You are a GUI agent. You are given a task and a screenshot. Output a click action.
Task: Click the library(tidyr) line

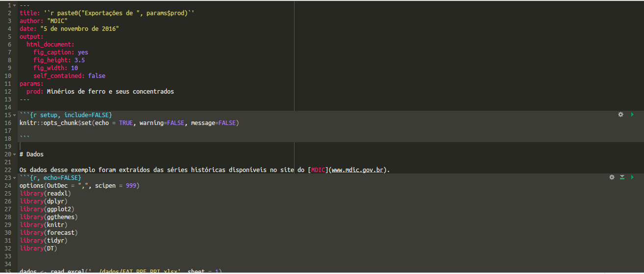tap(44, 240)
